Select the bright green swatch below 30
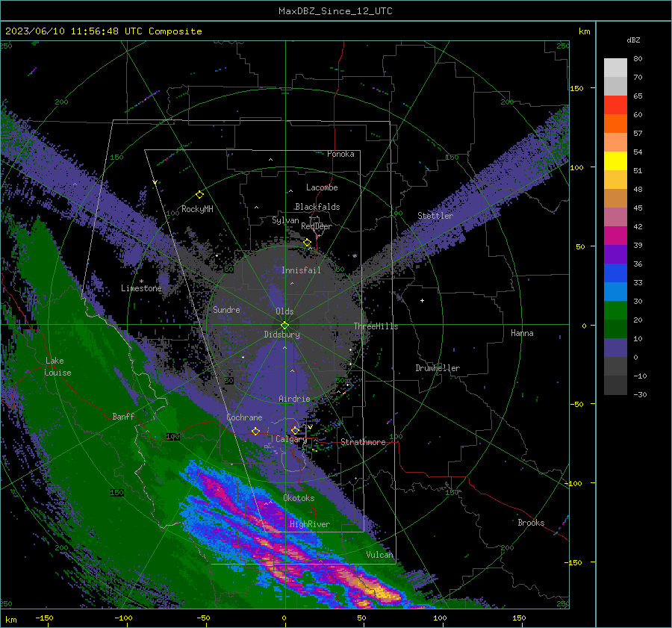Image resolution: width=672 pixels, height=628 pixels. (615, 310)
